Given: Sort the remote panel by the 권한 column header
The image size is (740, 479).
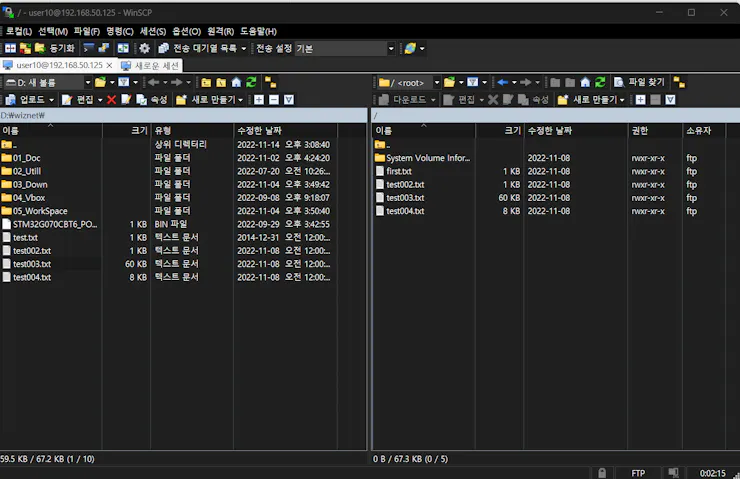Looking at the screenshot, I should 655,130.
